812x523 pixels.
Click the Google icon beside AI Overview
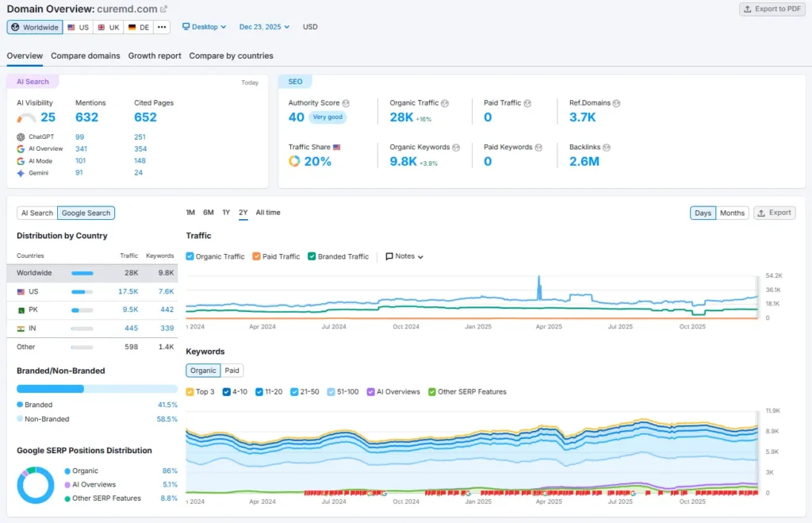click(x=20, y=148)
